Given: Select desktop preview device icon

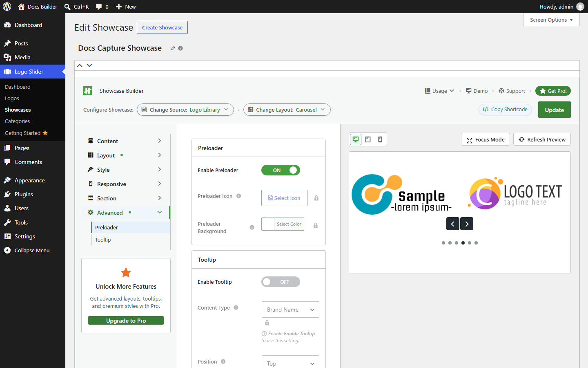Looking at the screenshot, I should [x=356, y=139].
